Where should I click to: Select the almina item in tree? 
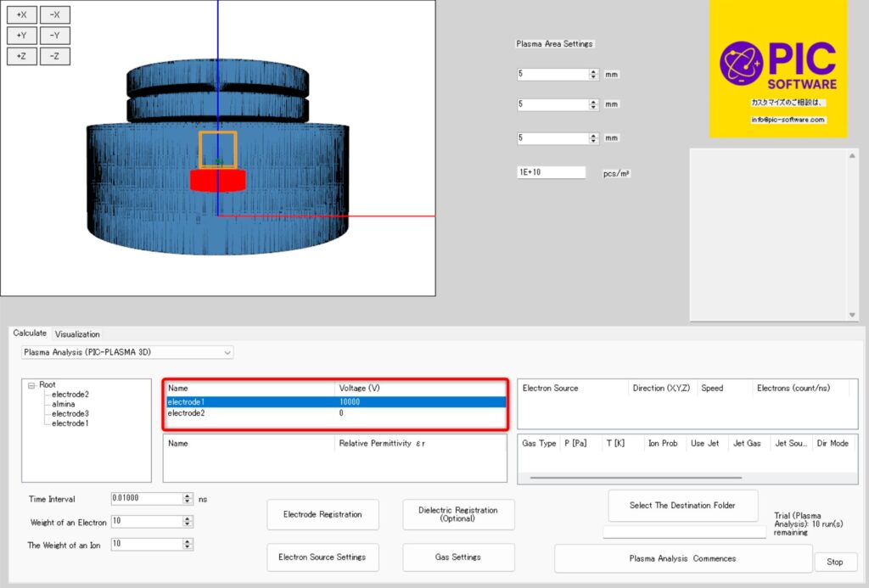pyautogui.click(x=64, y=404)
